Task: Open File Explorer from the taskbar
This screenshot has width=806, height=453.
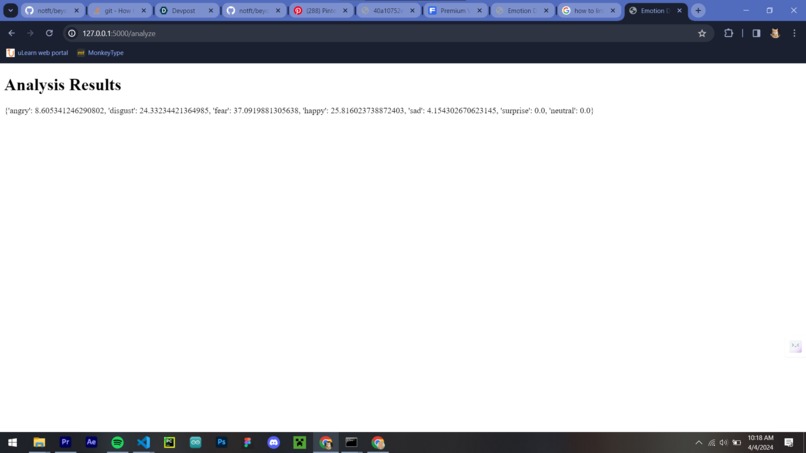Action: pyautogui.click(x=39, y=442)
